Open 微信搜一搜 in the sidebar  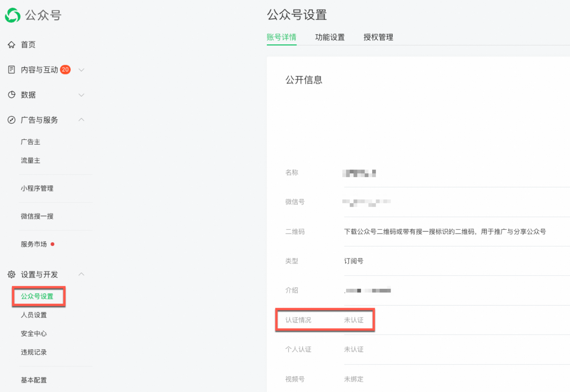point(37,216)
